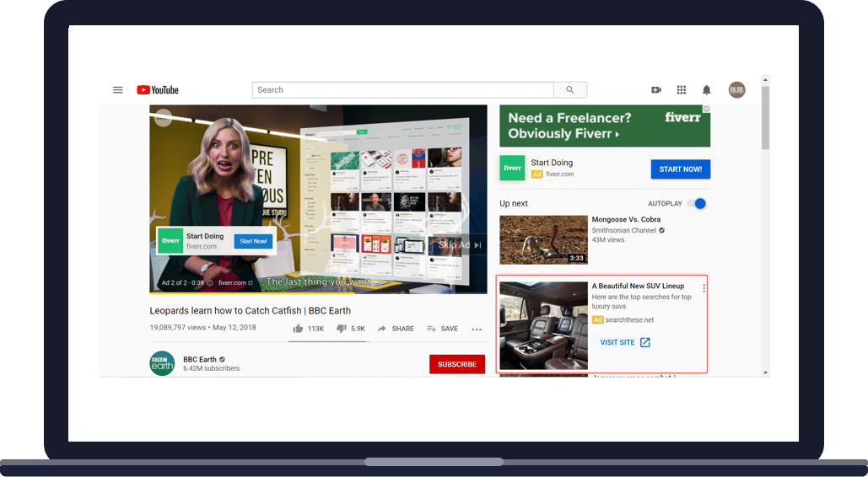Click the ad info icon in the player
The height and width of the screenshot is (477, 868).
[x=210, y=283]
